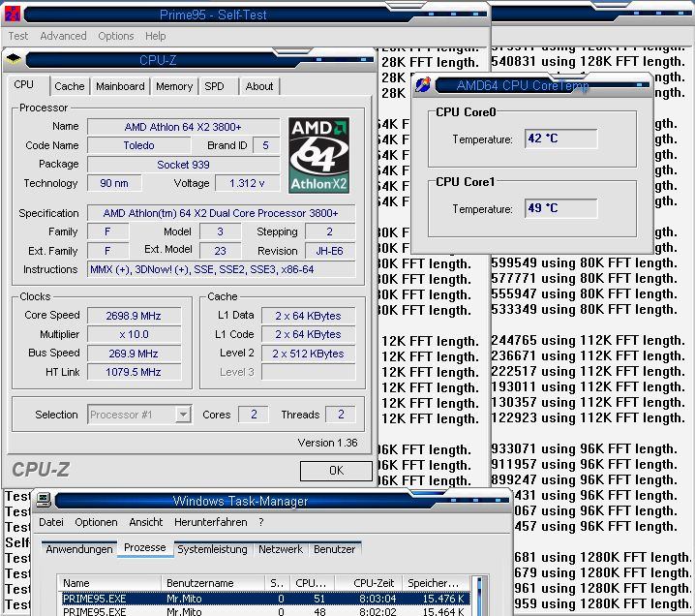Viewport: 695px width, 616px height.
Task: Click the Task-Manager process list scrollbar
Action: point(477,596)
